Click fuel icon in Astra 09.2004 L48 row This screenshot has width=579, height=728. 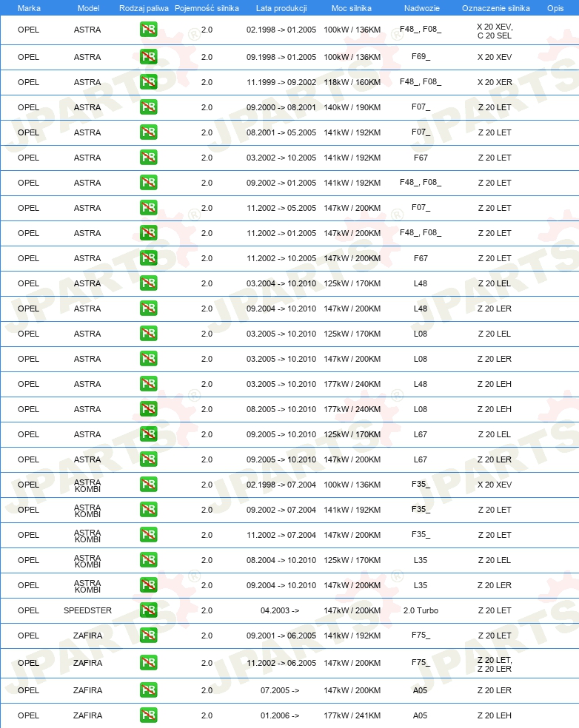(x=149, y=309)
